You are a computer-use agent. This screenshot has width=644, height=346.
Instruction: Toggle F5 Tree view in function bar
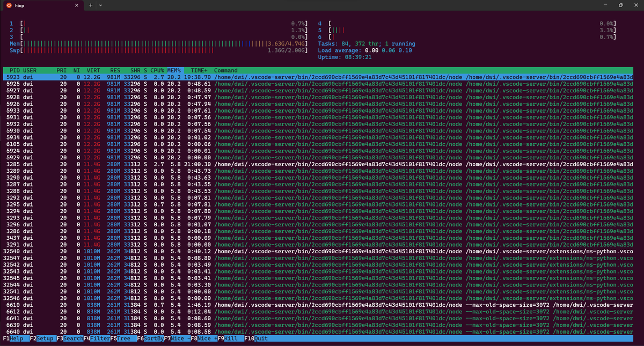point(123,339)
